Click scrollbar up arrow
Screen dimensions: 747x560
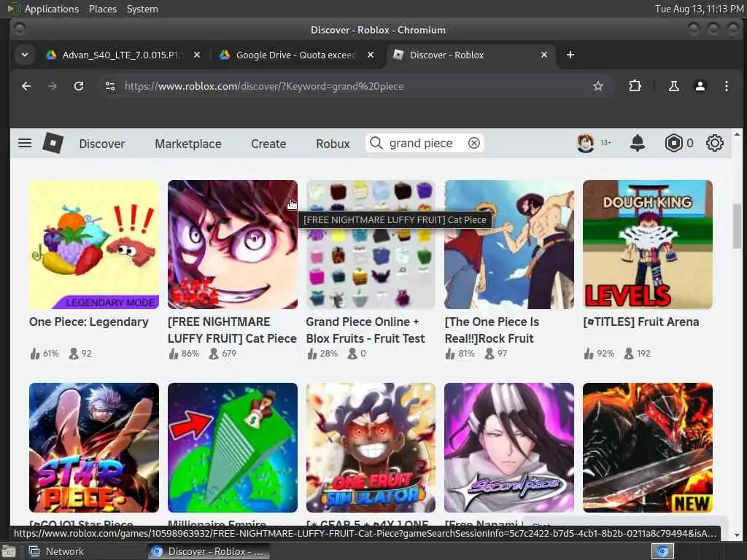(737, 134)
